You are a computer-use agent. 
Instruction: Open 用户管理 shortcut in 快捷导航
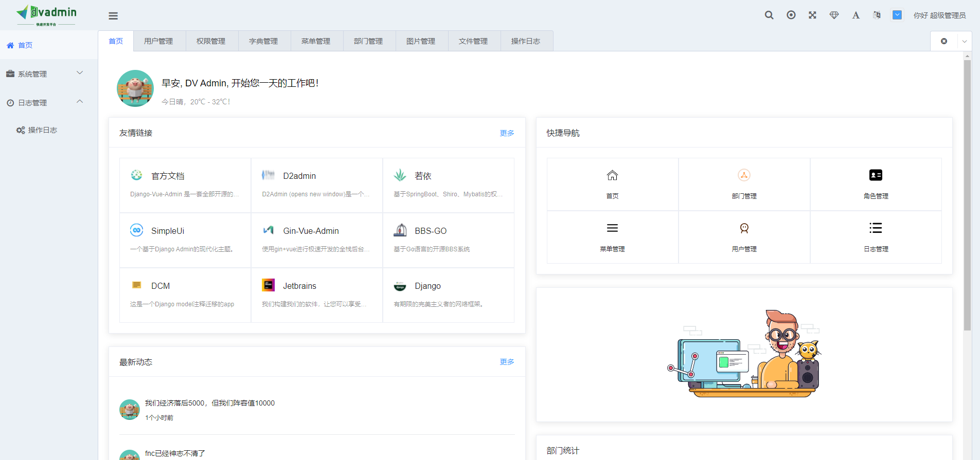[x=744, y=237]
